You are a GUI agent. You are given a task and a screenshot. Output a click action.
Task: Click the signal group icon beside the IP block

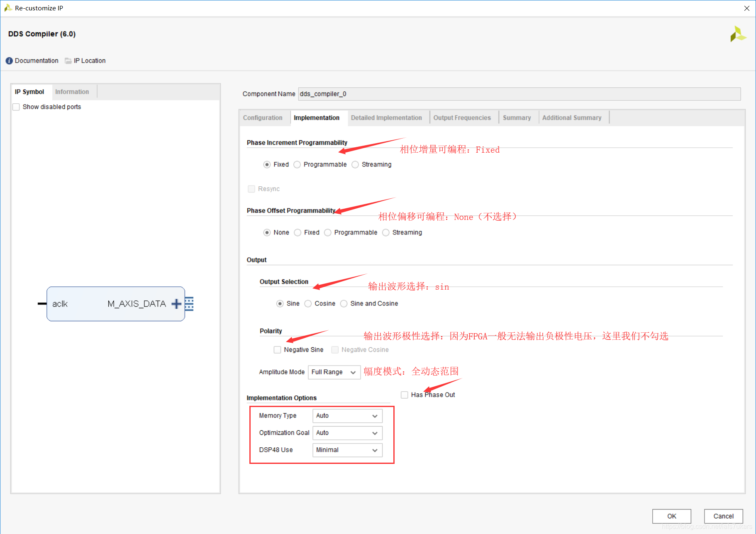tap(189, 304)
